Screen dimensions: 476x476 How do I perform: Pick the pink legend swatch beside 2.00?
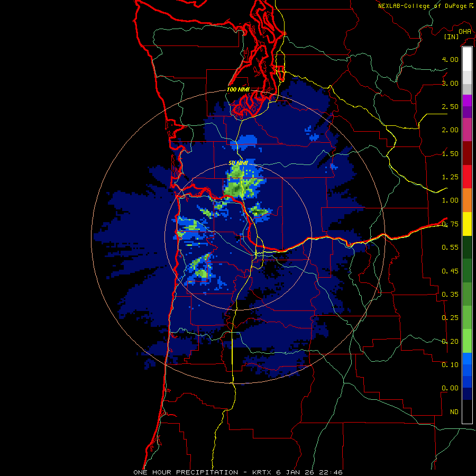[x=467, y=130]
